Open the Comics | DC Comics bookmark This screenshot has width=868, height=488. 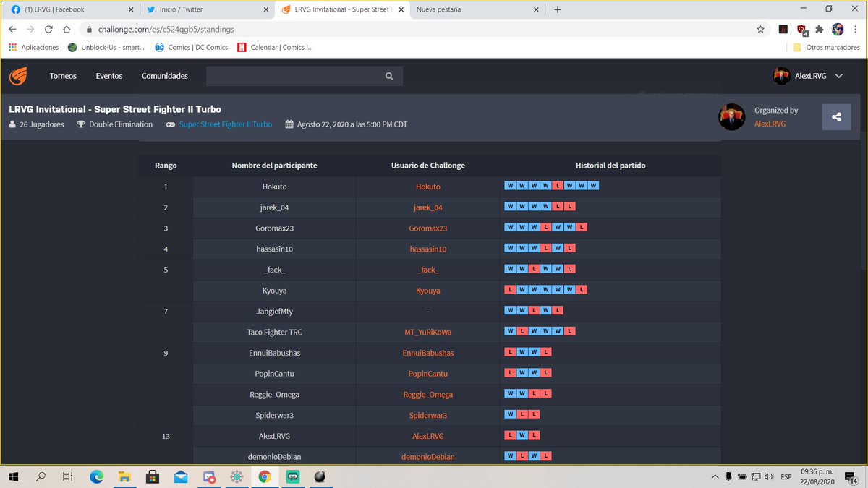(191, 48)
